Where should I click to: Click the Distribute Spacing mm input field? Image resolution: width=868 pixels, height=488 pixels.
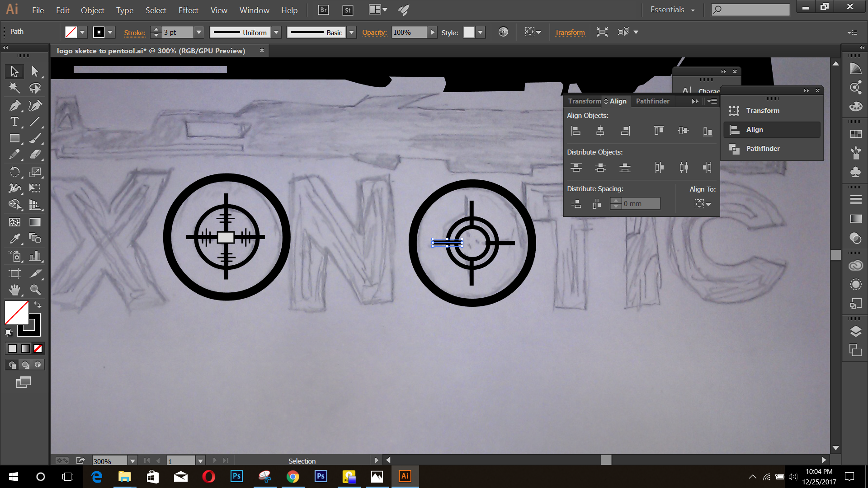coord(641,204)
